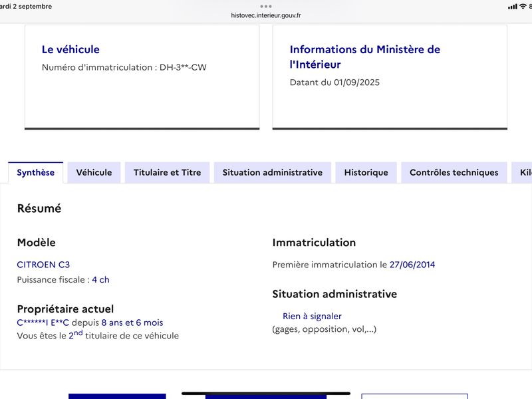The width and height of the screenshot is (532, 399).
Task: Open the Titulaire et Titre tab
Action: (167, 172)
